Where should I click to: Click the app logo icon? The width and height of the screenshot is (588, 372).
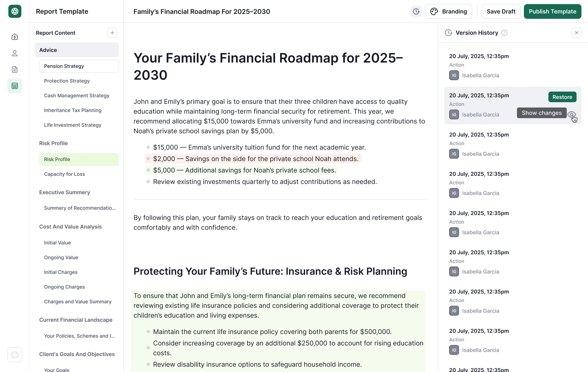point(15,11)
